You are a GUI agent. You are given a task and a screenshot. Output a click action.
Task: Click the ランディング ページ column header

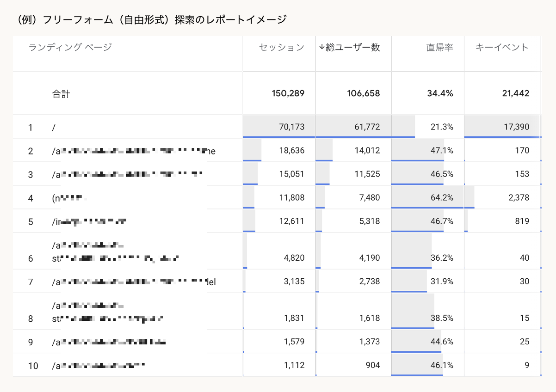70,47
